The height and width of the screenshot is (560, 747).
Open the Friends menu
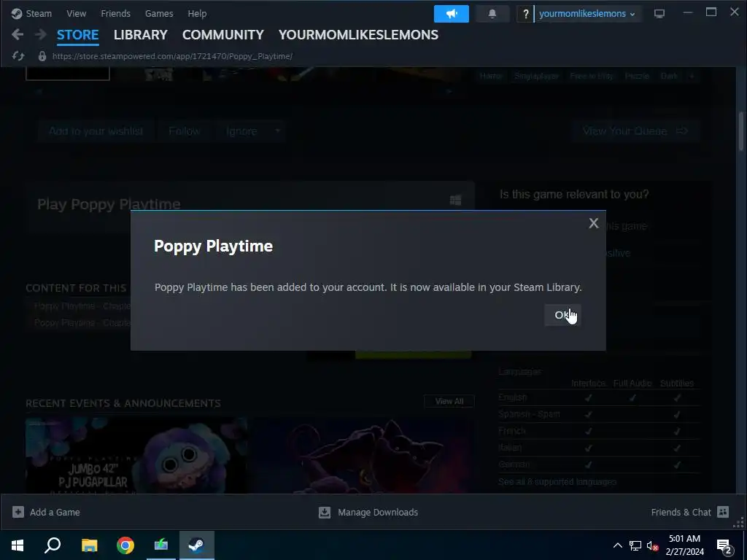(x=116, y=13)
